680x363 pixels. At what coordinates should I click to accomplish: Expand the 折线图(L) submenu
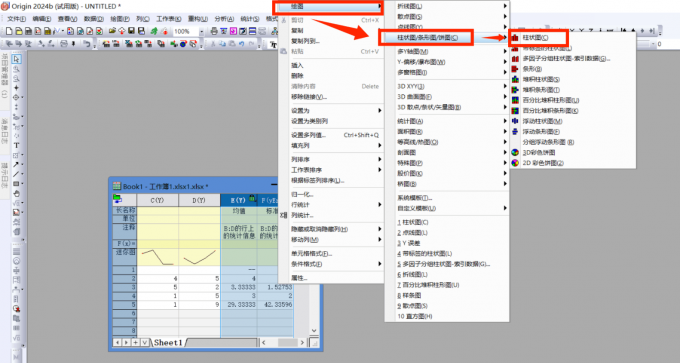click(x=447, y=6)
